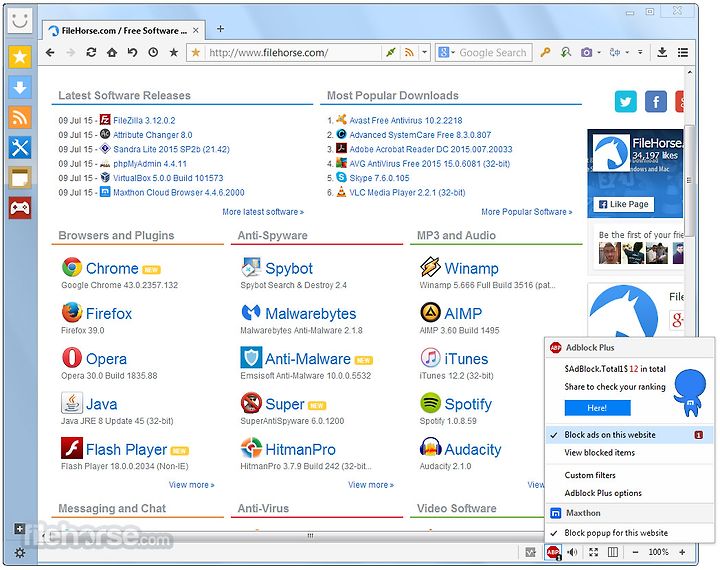The image size is (720, 570).
Task: Open the Chrome download link
Action: [x=112, y=268]
